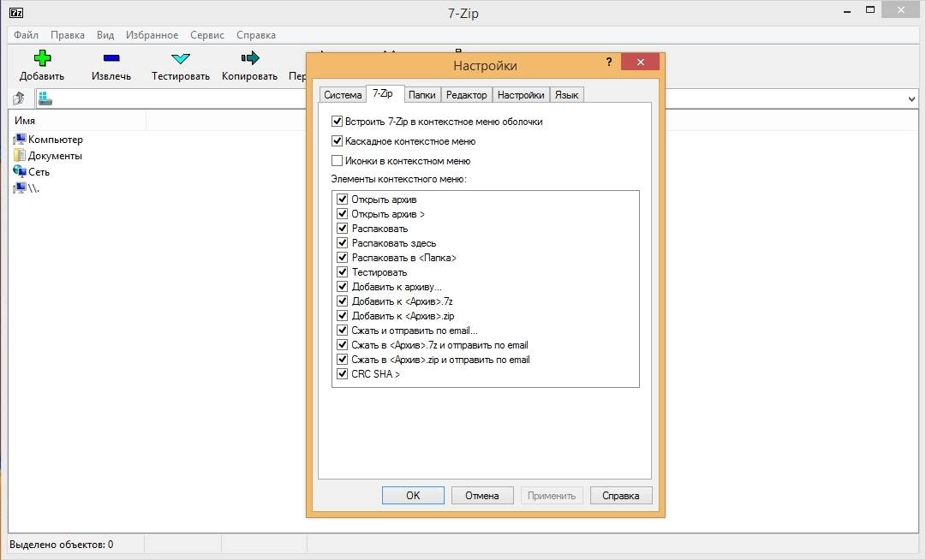Screen dimensions: 926x560
Task: Close the Настройки dialog
Action: 640,62
